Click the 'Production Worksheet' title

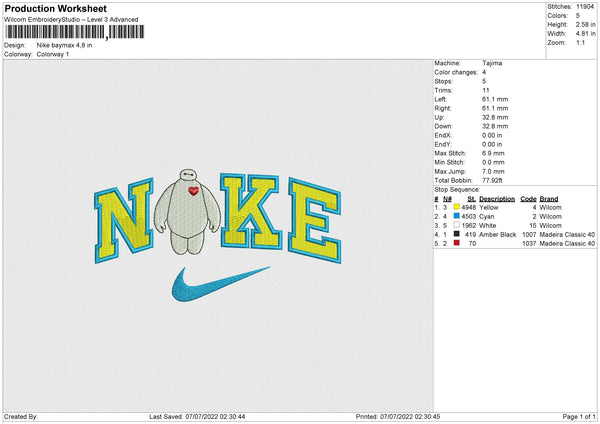(x=55, y=8)
